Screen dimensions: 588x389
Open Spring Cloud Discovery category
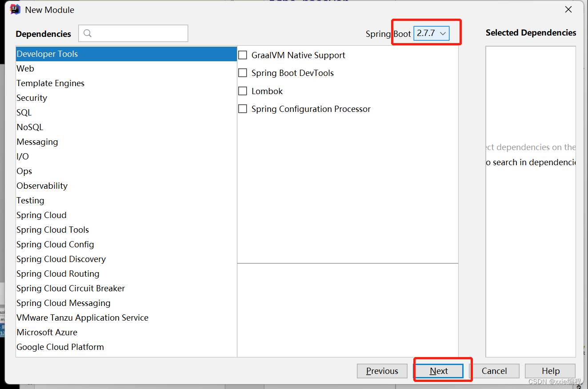point(126,259)
